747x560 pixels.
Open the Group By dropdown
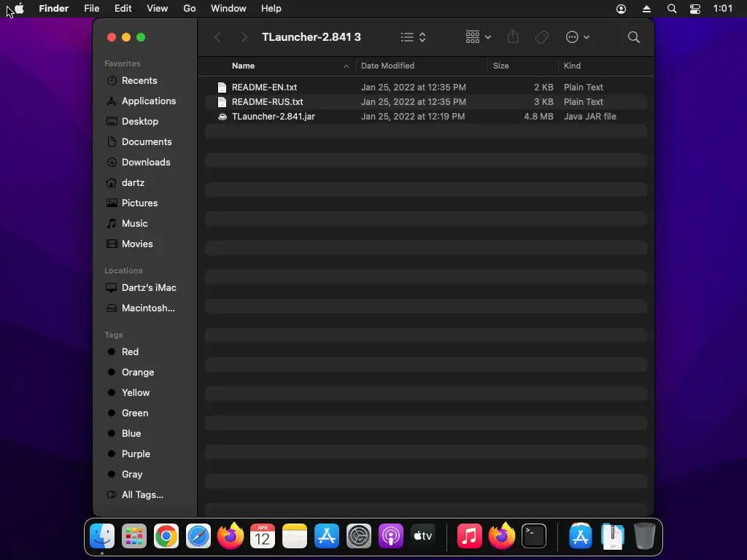point(478,37)
